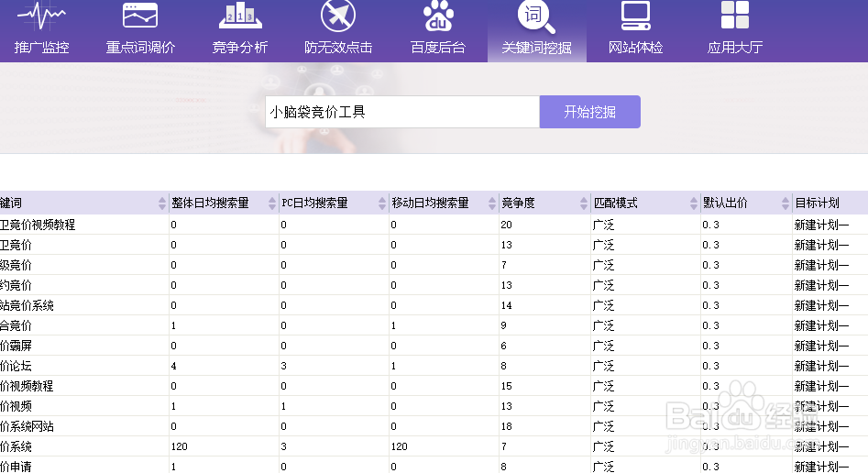Open 防无效点击 crossed cursor icon
The height and width of the screenshot is (473, 868).
[338, 15]
